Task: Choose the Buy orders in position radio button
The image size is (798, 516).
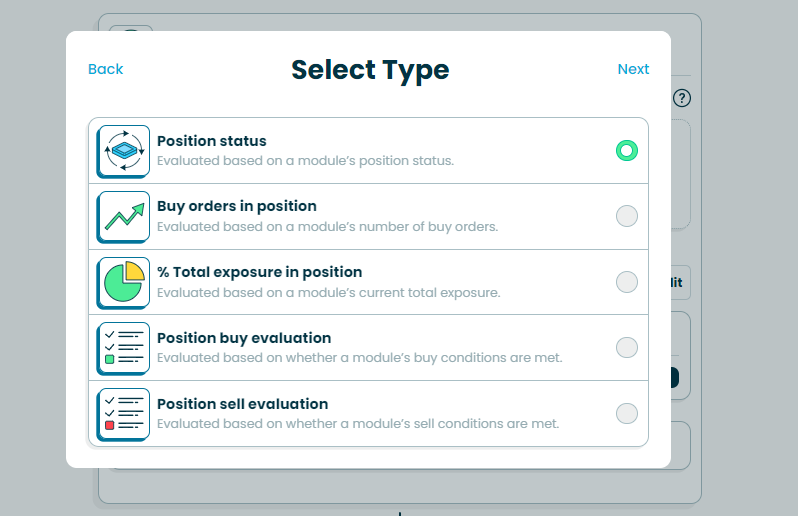Action: click(x=626, y=216)
